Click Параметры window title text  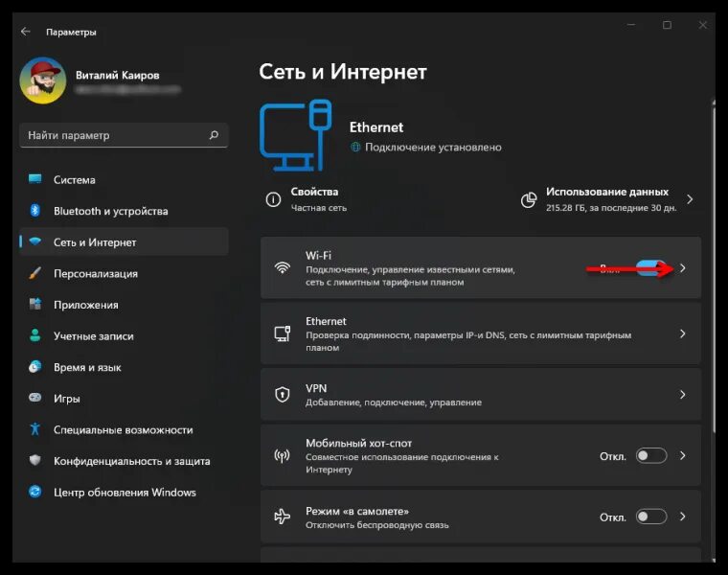(71, 32)
